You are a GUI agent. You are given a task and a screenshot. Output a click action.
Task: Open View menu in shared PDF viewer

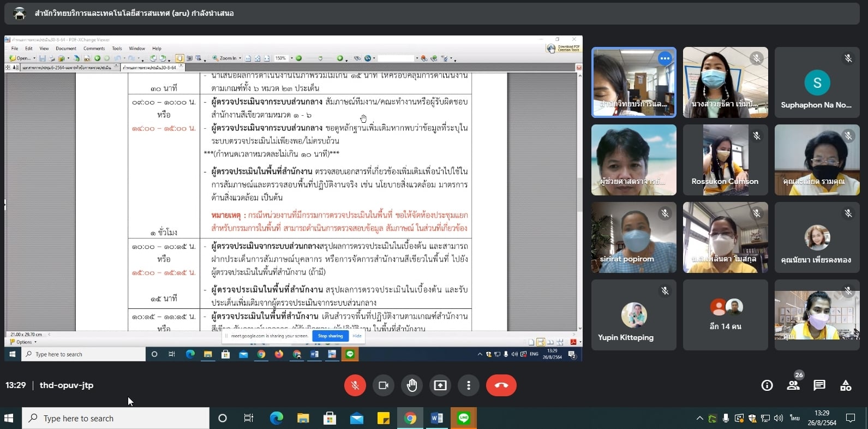[44, 49]
